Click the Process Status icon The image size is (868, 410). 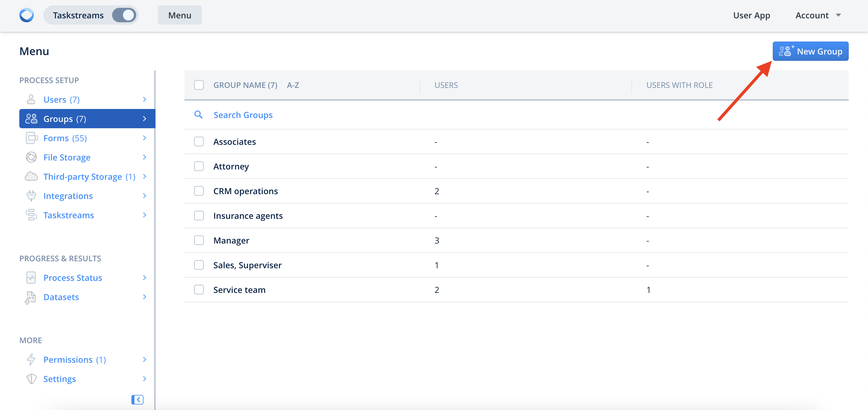tap(31, 278)
